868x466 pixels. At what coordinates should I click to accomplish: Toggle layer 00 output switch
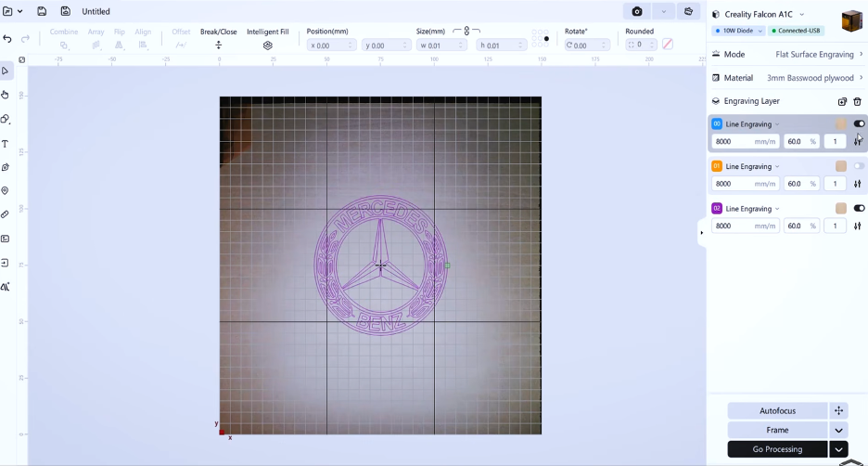[x=859, y=124]
